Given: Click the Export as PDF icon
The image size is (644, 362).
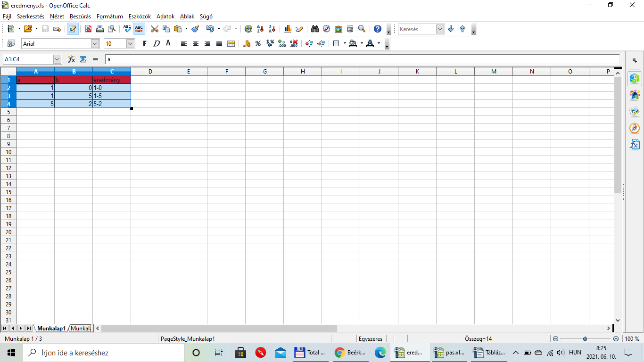Looking at the screenshot, I should tap(88, 29).
